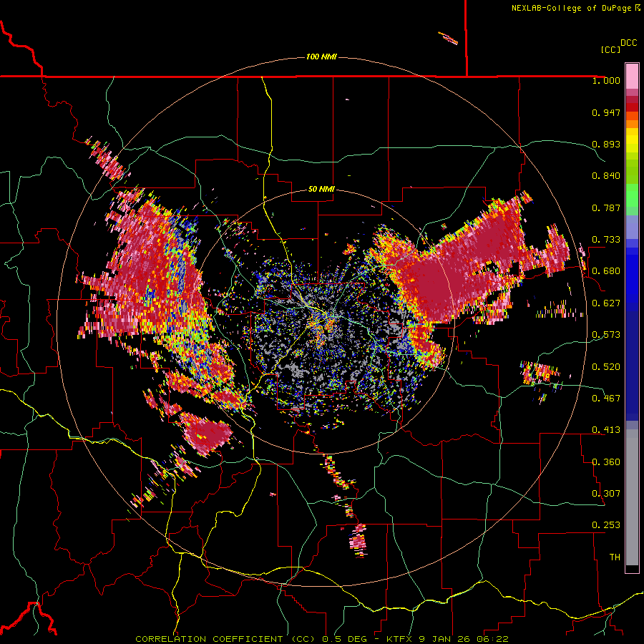Viewport: 644px width, 644px height.
Task: Select the 0.627 scale value
Action: (x=606, y=303)
